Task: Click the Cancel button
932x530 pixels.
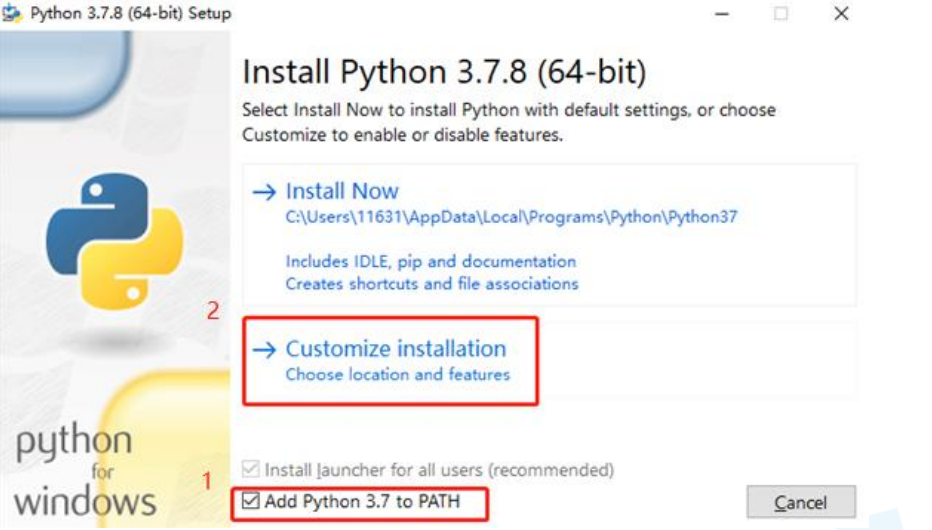Action: pyautogui.click(x=801, y=503)
